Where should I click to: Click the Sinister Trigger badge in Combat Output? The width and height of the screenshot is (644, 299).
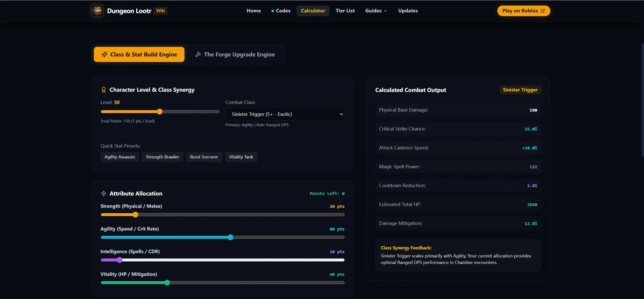(520, 90)
